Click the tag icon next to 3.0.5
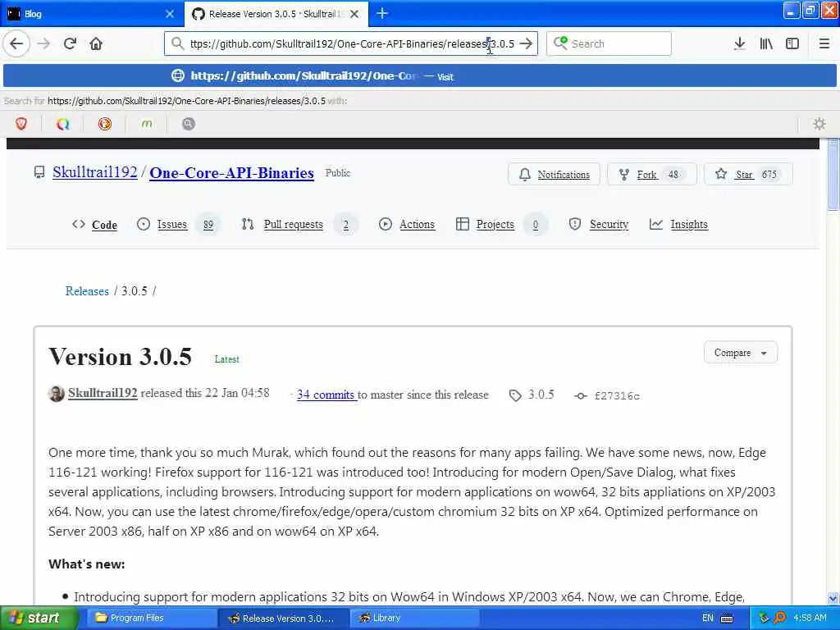 click(515, 395)
